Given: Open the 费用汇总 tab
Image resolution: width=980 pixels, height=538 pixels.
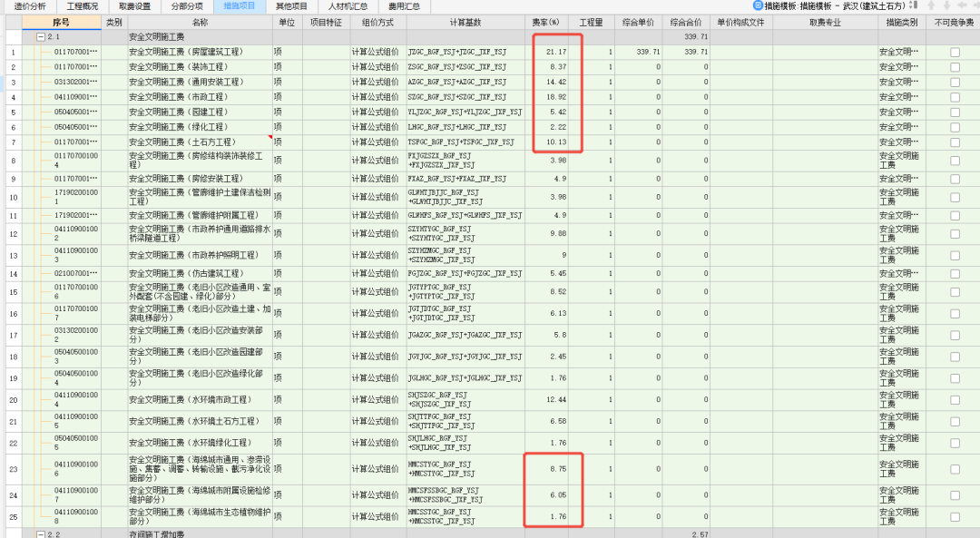Looking at the screenshot, I should [404, 6].
